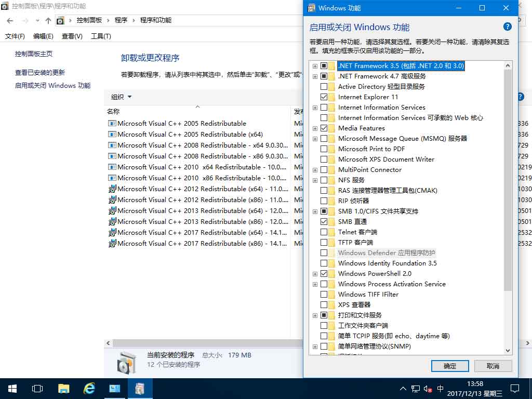Viewport: 532px width, 399px height.
Task: Check the Microsoft Print to PDF checkbox
Action: 324,149
